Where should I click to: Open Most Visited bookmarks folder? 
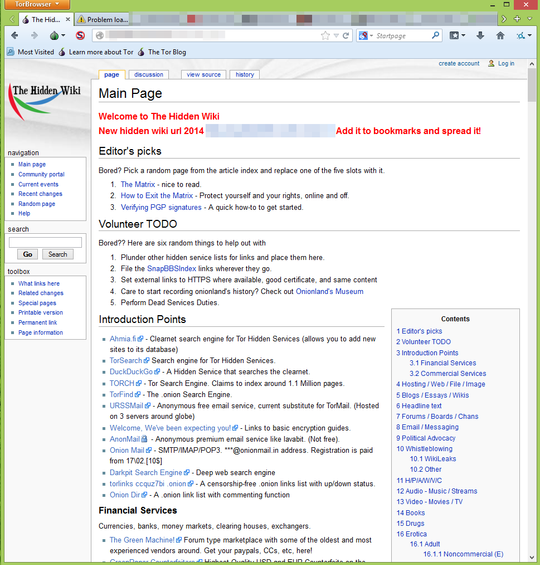coord(31,52)
